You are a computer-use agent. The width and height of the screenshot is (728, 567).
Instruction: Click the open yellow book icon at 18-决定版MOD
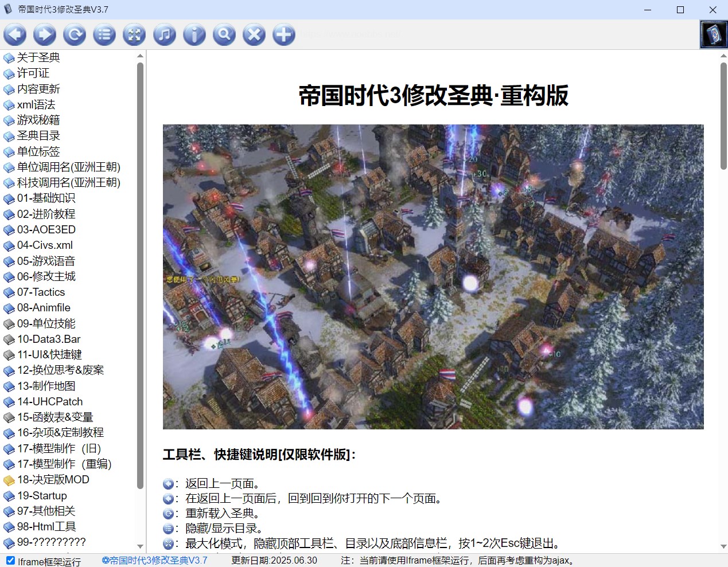9,480
